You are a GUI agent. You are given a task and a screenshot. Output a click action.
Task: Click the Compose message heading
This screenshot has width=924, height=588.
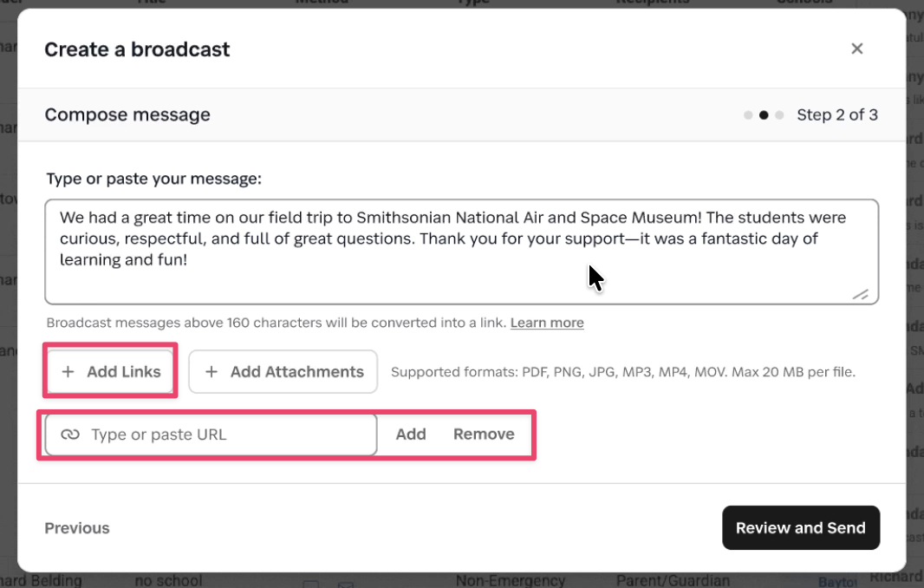(127, 114)
